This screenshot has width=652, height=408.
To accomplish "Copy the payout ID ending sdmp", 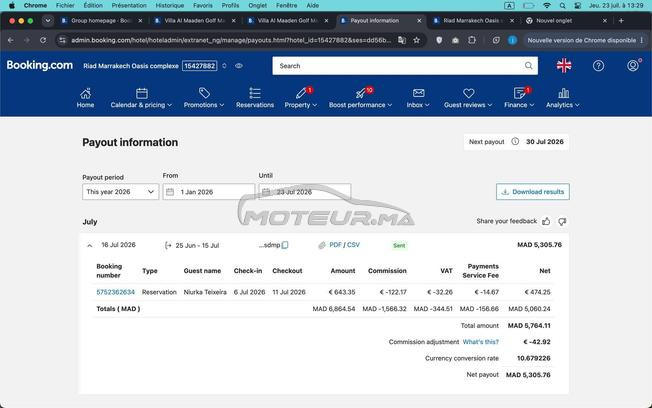I will 285,245.
